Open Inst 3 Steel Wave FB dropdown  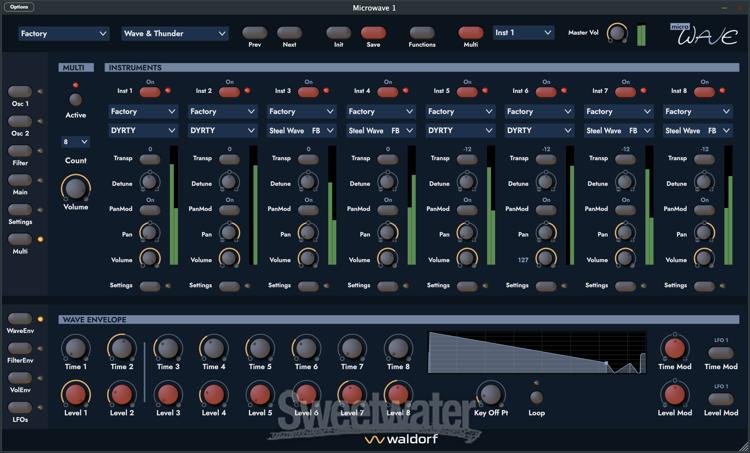[302, 131]
